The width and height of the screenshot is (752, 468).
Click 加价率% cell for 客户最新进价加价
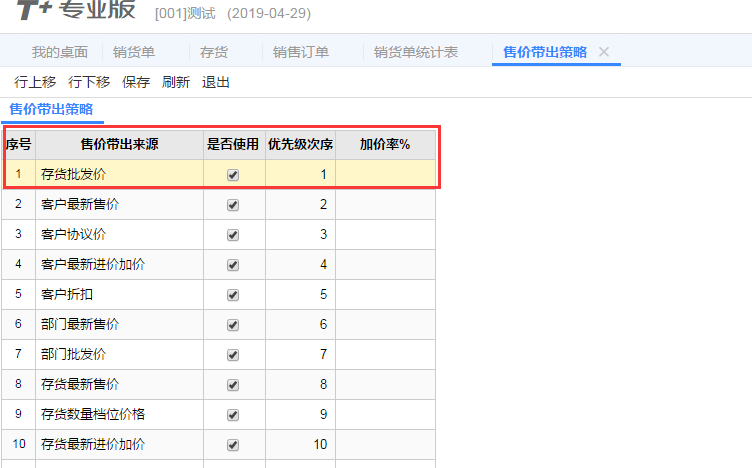coord(385,264)
